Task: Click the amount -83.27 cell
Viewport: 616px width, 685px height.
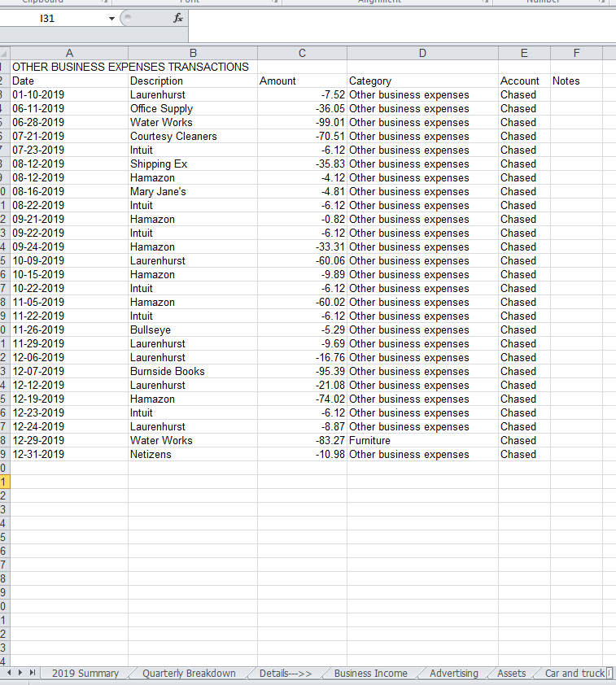Action: coord(302,440)
